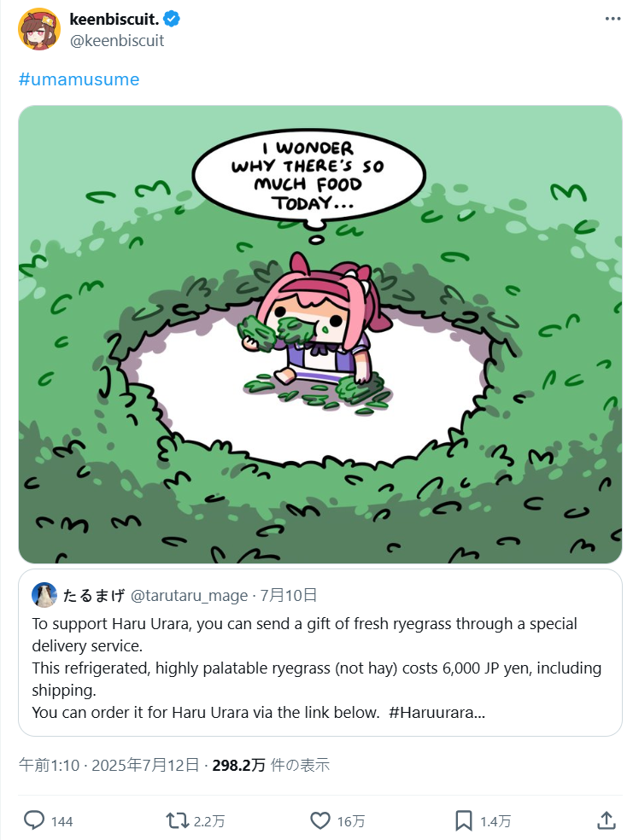Click the blue verified badge
The width and height of the screenshot is (633, 840).
[x=172, y=20]
